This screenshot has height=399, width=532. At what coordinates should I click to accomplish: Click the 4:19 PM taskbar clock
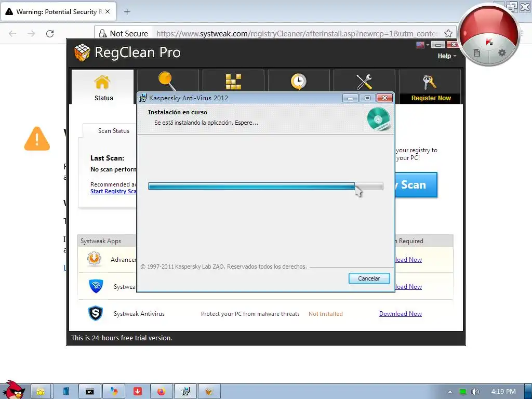coord(503,392)
